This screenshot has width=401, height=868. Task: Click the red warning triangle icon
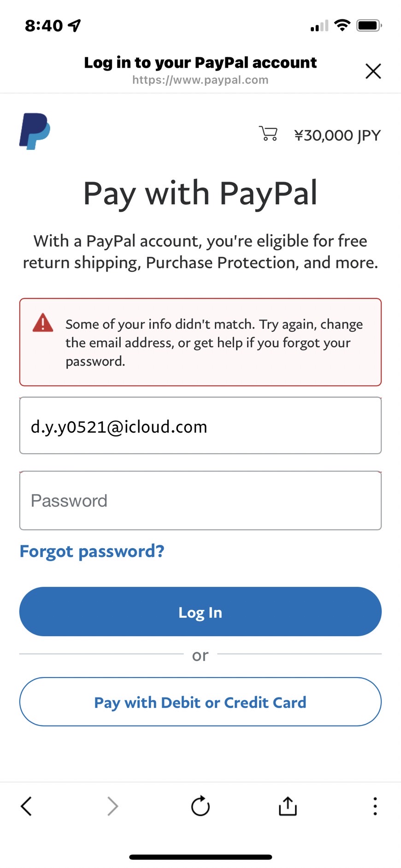43,323
